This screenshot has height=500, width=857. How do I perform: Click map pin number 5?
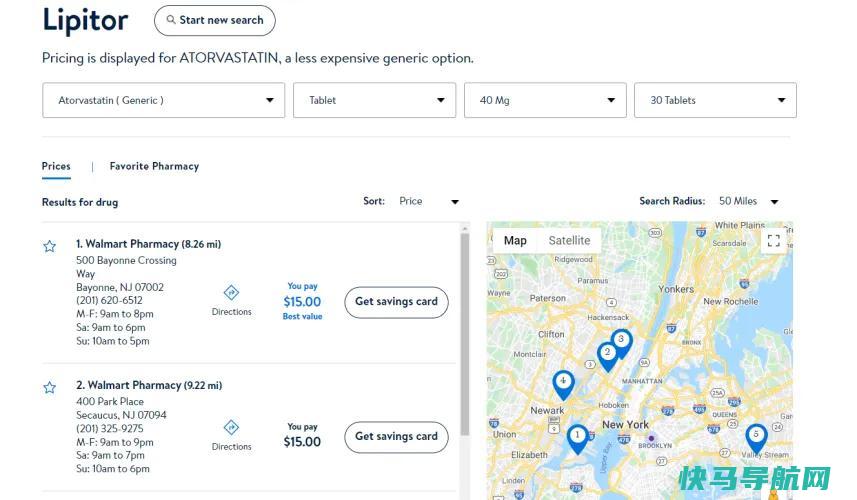[x=756, y=438]
